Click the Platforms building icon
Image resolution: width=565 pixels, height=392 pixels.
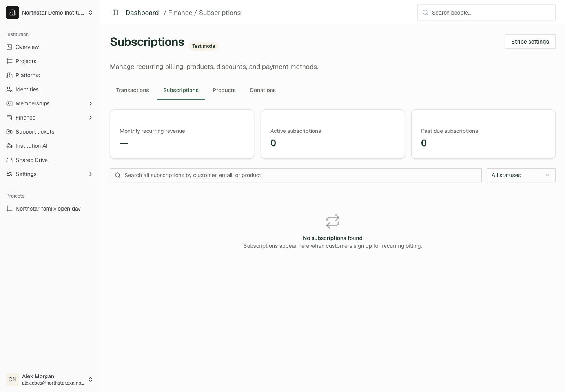pyautogui.click(x=9, y=75)
